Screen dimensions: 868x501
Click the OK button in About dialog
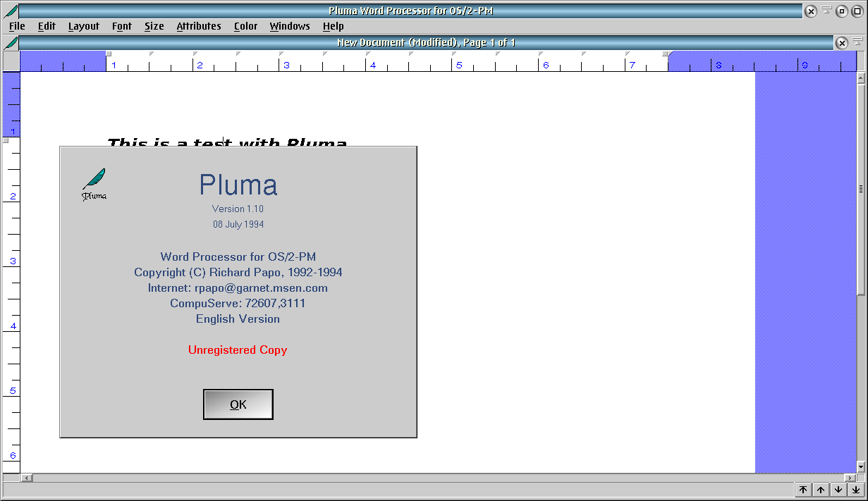coord(238,404)
